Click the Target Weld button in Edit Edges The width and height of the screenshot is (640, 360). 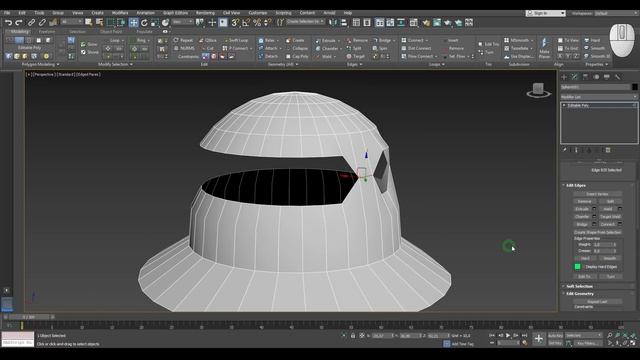[x=610, y=217]
